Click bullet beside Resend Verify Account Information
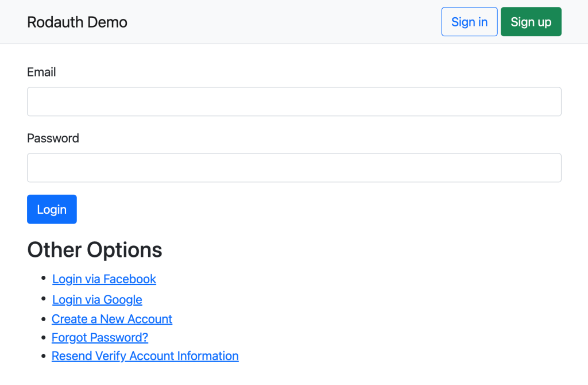Screen dimensions: 588x385 click(x=43, y=356)
